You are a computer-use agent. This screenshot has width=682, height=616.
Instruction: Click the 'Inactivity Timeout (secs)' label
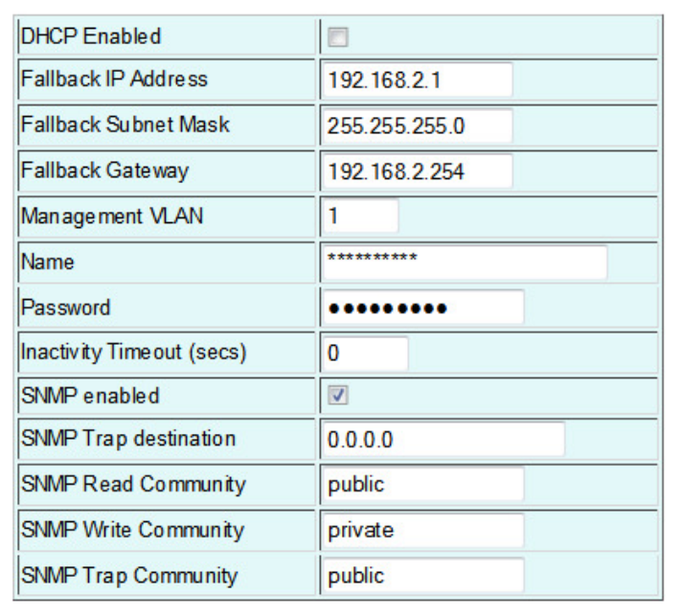click(133, 353)
